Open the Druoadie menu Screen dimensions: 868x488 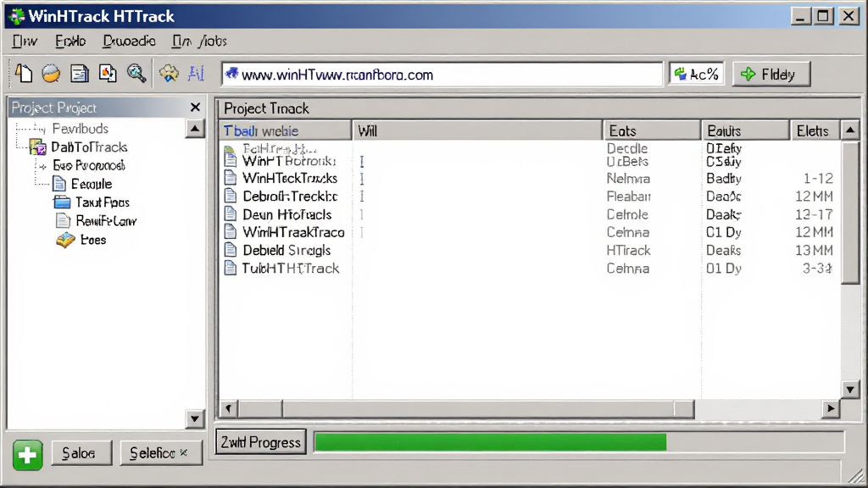(x=129, y=42)
